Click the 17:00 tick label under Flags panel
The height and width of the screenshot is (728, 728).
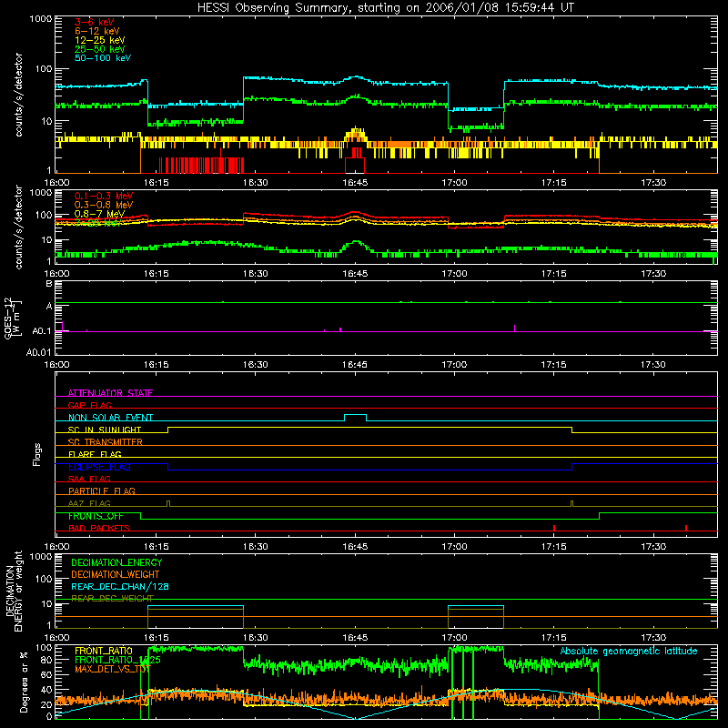[454, 547]
